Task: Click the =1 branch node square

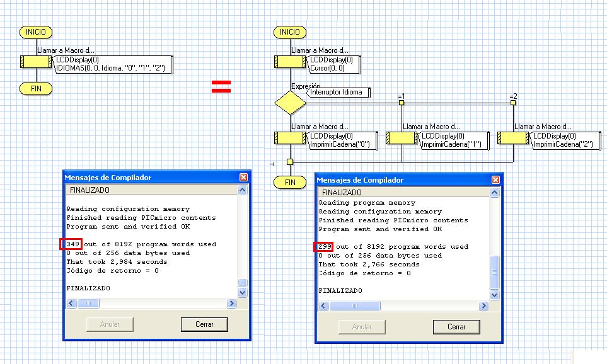Action: click(x=402, y=103)
